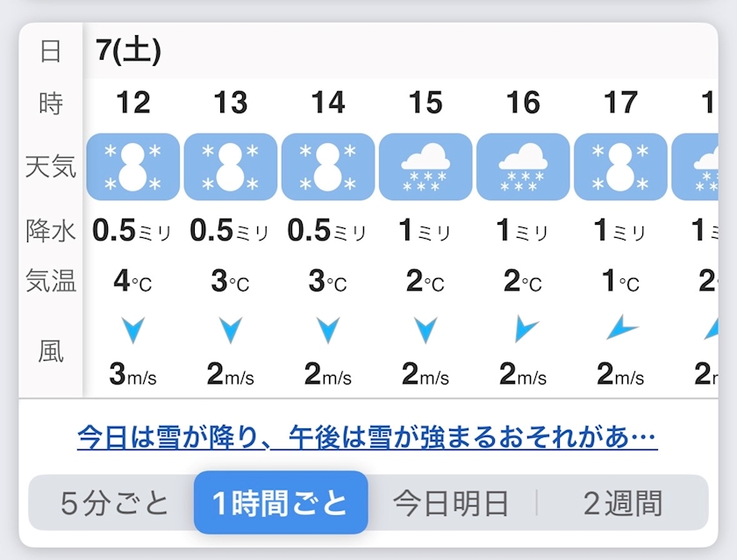This screenshot has height=560, width=737.
Task: Open the 今日は雪が降り snow warning link
Action: [x=367, y=436]
